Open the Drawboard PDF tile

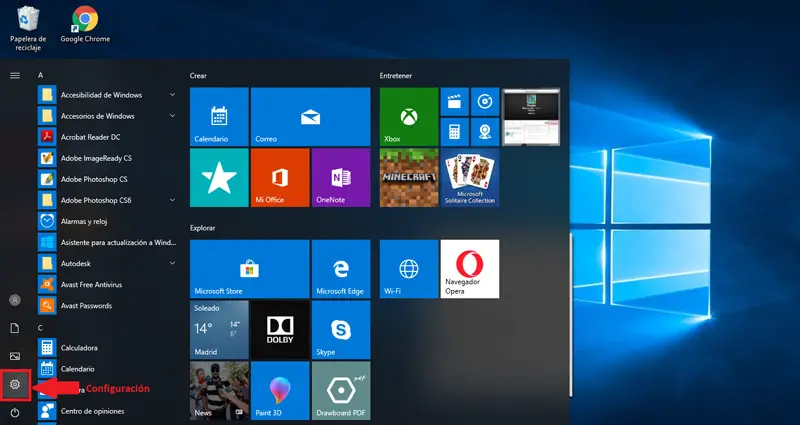pos(341,391)
